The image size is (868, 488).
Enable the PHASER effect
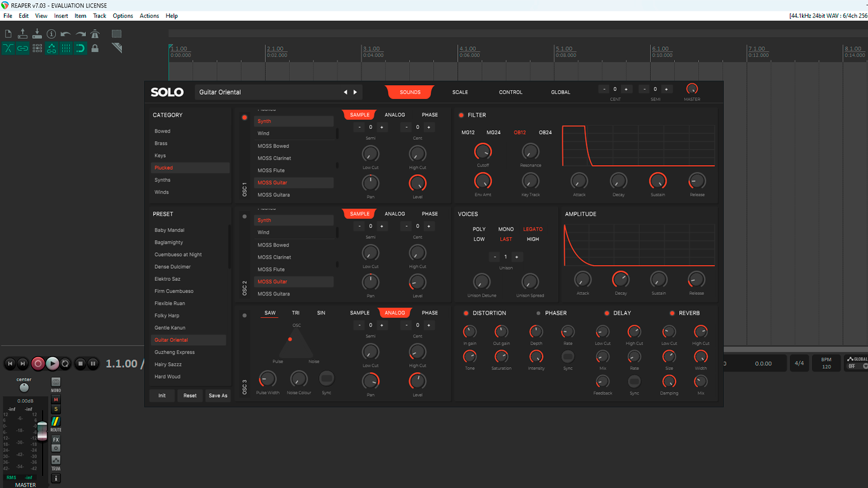click(x=539, y=313)
